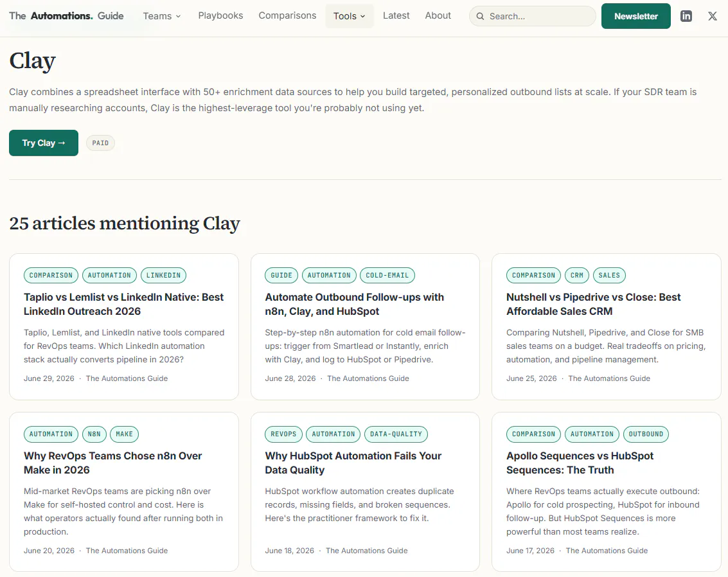Viewport: 728px width, 577px height.
Task: Click the 'Clay' page title
Action: tap(33, 61)
